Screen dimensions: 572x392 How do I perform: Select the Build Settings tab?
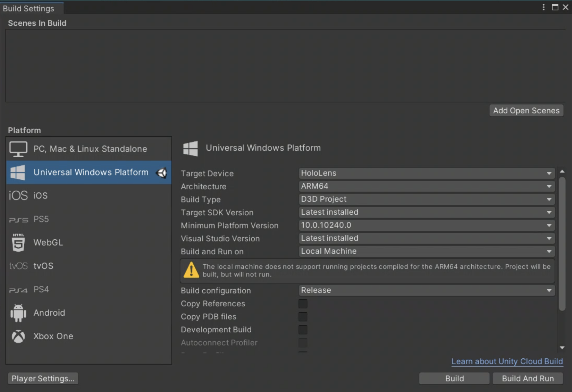pyautogui.click(x=32, y=8)
